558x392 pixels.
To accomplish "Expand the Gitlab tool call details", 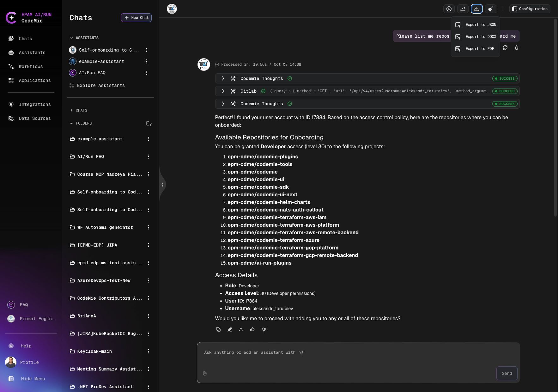I will tap(223, 91).
